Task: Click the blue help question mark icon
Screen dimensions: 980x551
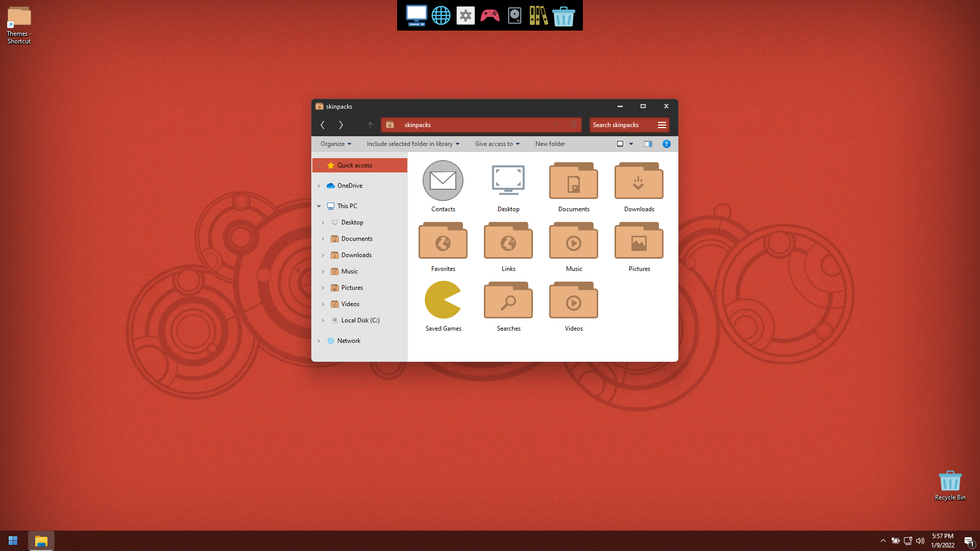Action: point(666,144)
